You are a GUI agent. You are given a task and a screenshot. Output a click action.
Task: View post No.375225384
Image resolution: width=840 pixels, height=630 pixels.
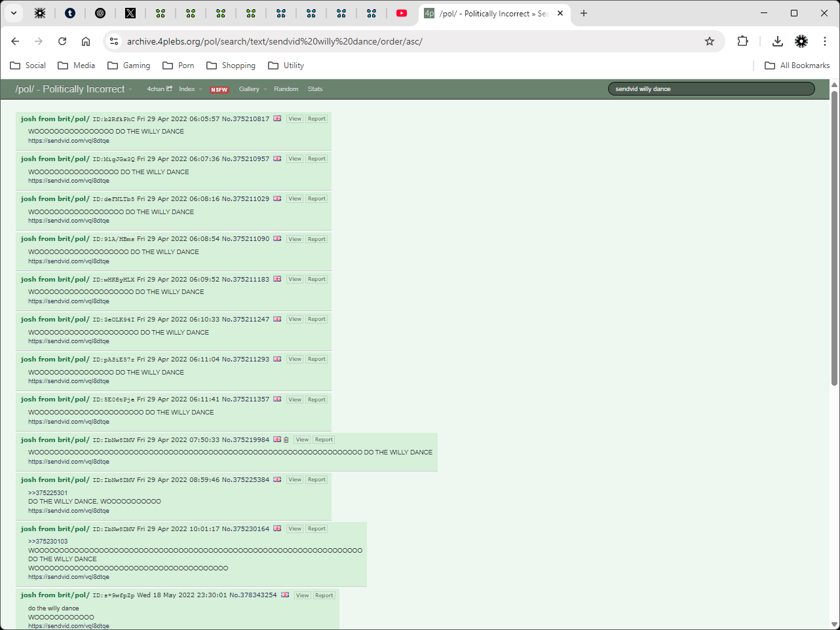pyautogui.click(x=295, y=479)
